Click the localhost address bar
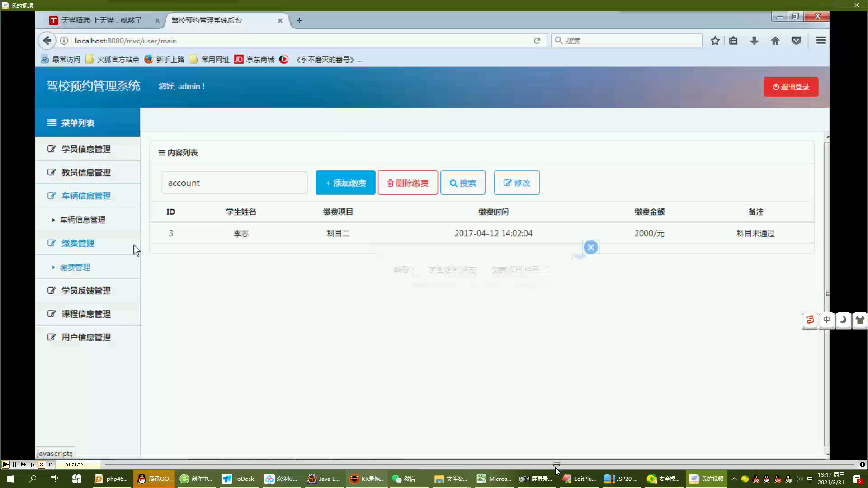Viewport: 868px width, 488px height. click(298, 41)
